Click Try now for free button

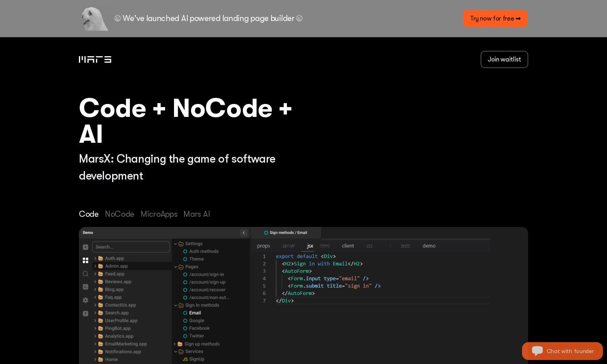495,19
